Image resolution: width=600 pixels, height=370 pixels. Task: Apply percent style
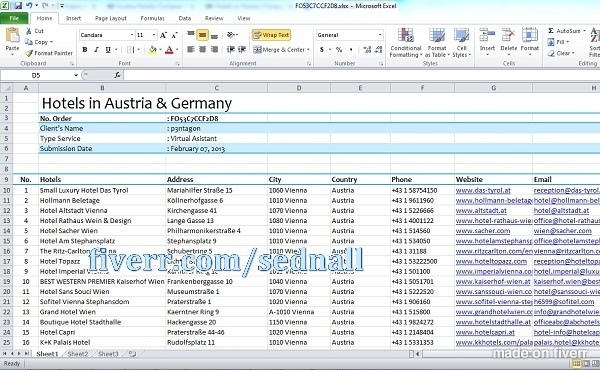[x=339, y=50]
